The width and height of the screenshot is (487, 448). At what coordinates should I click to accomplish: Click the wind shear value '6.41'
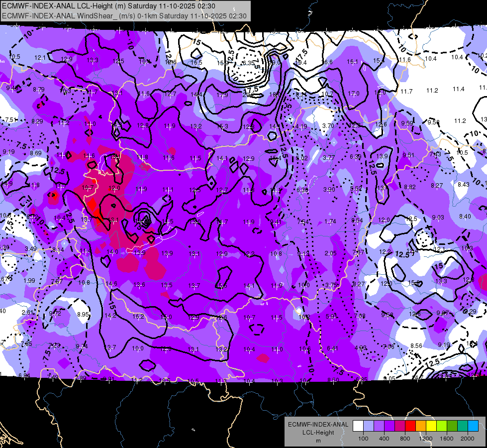pos(332,348)
